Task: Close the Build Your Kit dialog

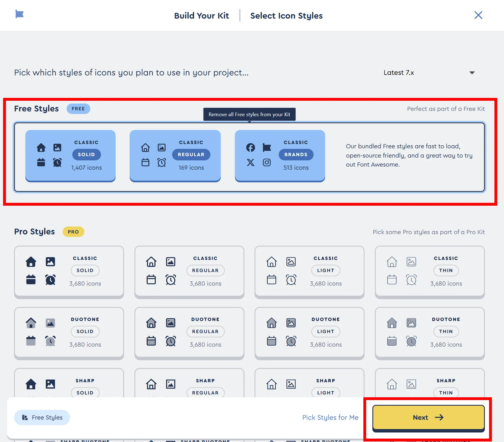Action: tap(478, 15)
